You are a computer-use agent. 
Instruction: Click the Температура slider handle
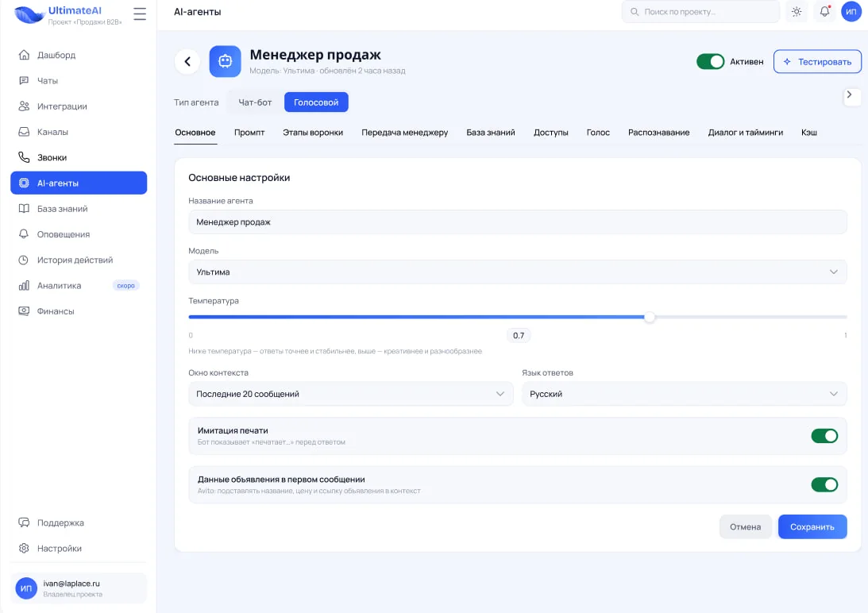pyautogui.click(x=650, y=318)
